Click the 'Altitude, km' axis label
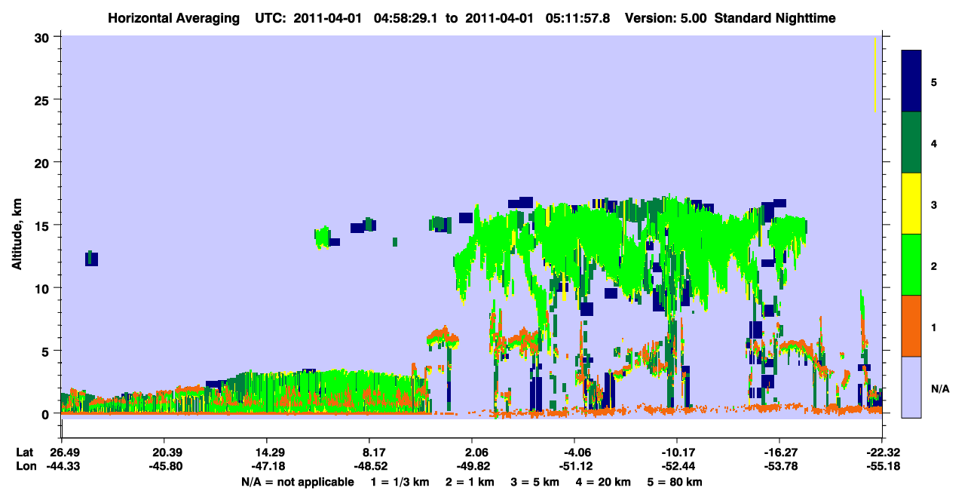The height and width of the screenshot is (503, 980). (17, 232)
